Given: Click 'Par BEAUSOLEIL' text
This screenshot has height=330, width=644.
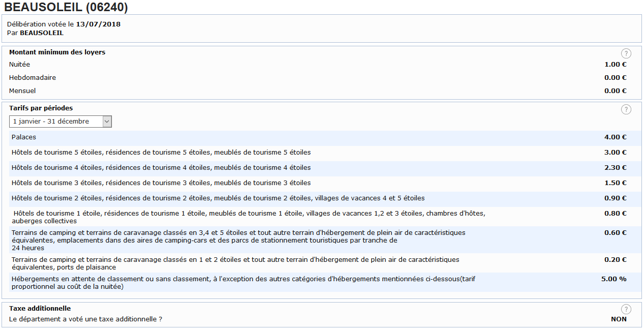Looking at the screenshot, I should coord(35,33).
